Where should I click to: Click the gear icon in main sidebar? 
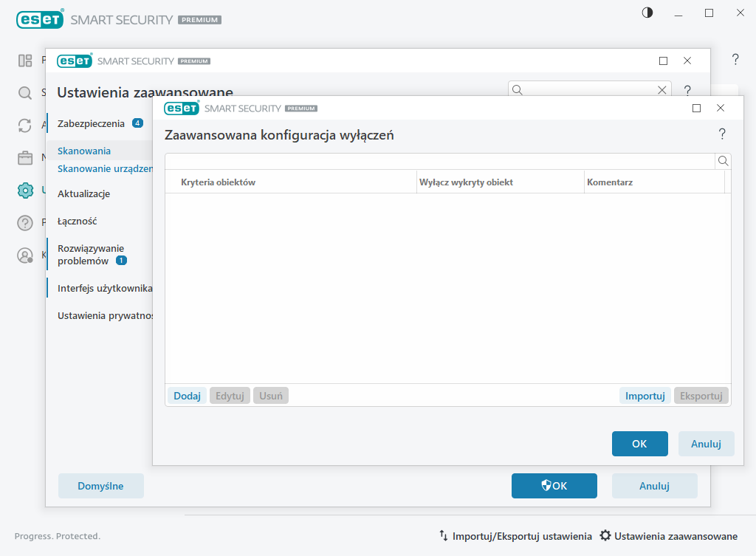click(25, 190)
